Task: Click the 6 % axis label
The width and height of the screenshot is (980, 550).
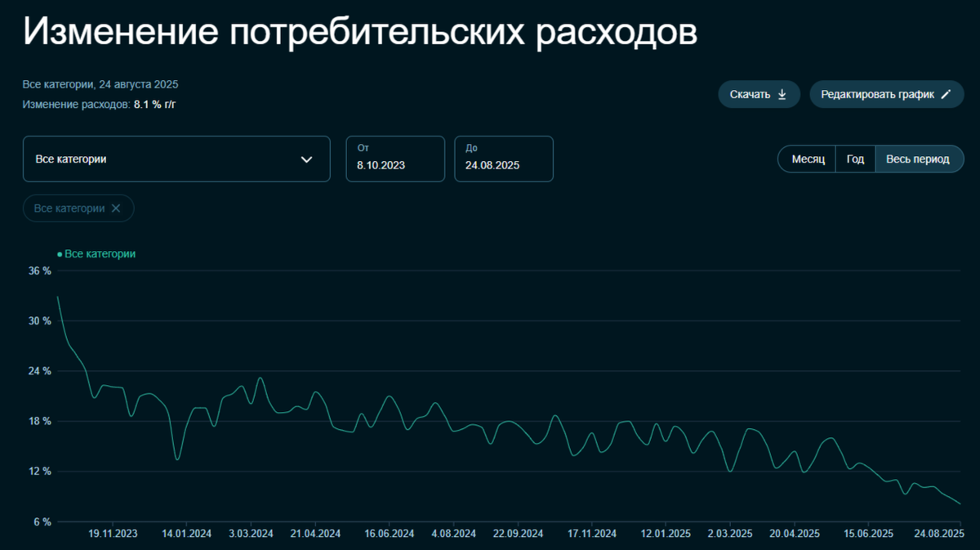Action: click(42, 522)
